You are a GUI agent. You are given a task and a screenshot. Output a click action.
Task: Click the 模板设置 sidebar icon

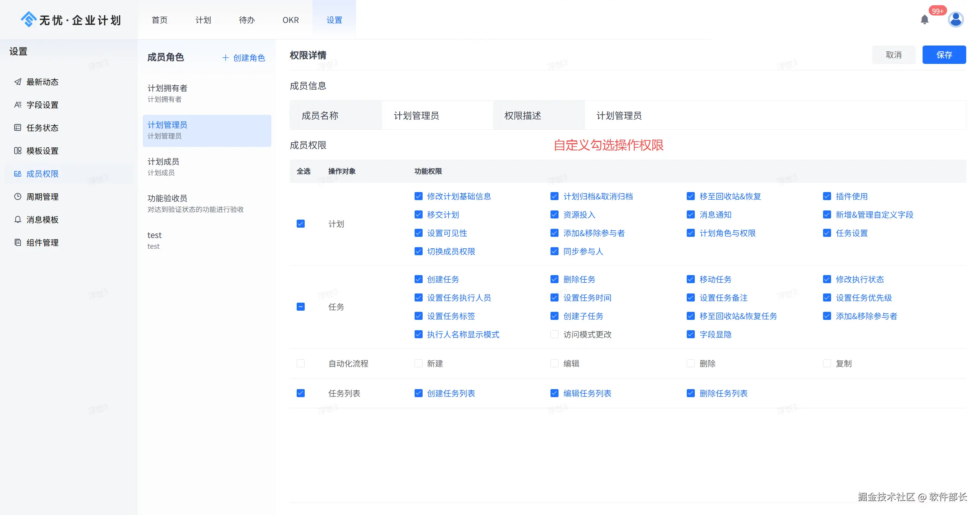tap(18, 150)
